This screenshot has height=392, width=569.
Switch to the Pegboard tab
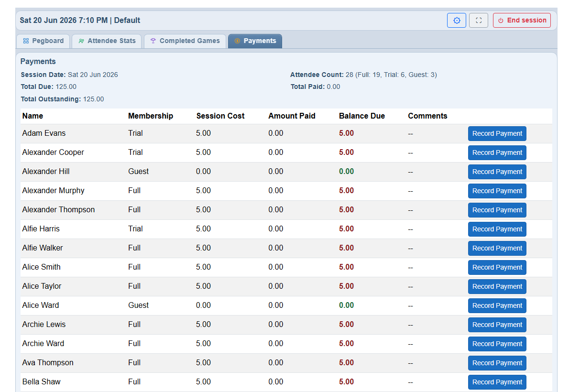pyautogui.click(x=43, y=41)
